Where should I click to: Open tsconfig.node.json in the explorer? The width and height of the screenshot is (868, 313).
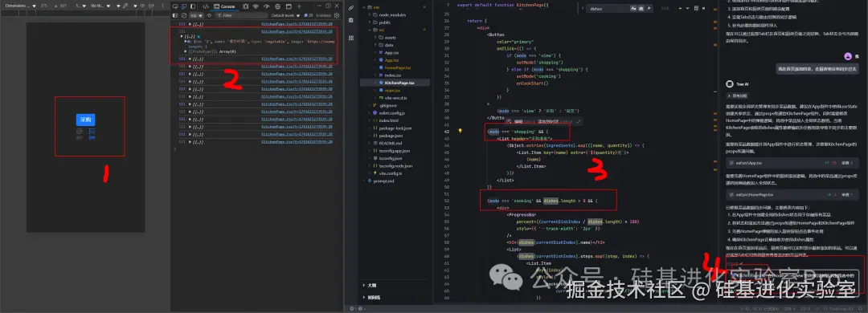395,166
